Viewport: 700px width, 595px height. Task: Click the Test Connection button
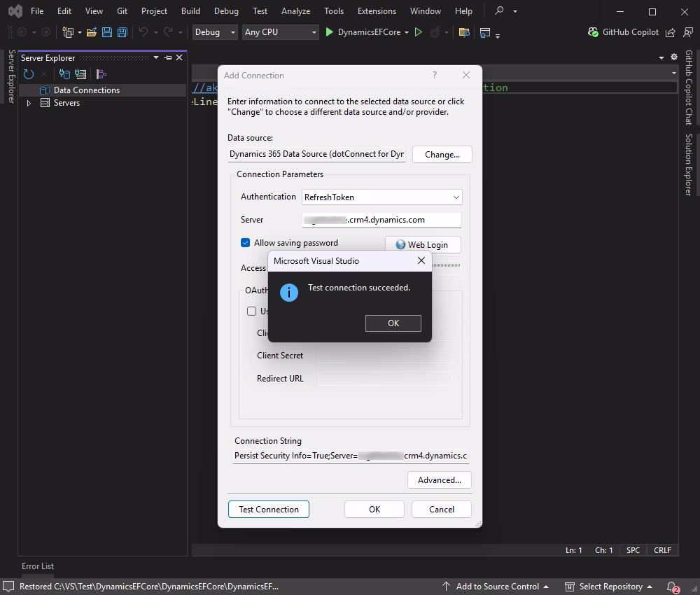click(268, 510)
